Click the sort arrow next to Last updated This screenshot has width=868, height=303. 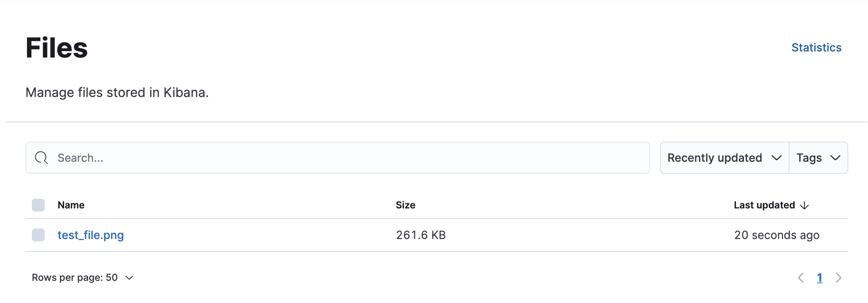pos(804,205)
